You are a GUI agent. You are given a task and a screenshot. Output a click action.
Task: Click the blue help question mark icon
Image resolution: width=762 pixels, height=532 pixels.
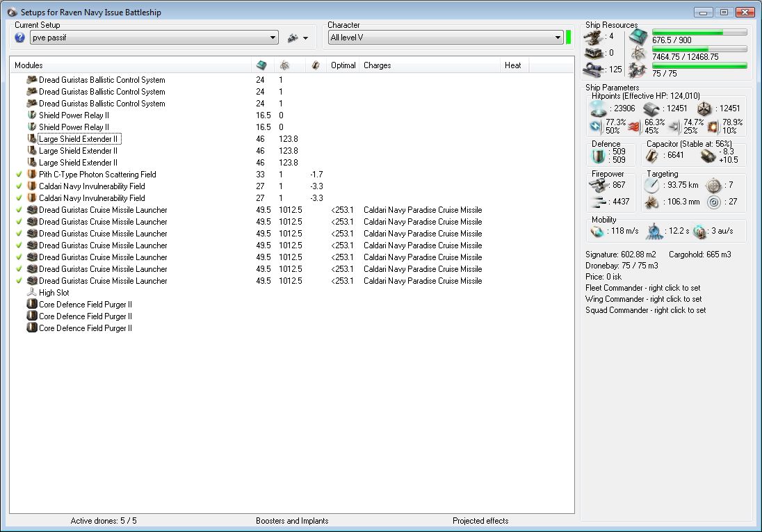pyautogui.click(x=19, y=38)
